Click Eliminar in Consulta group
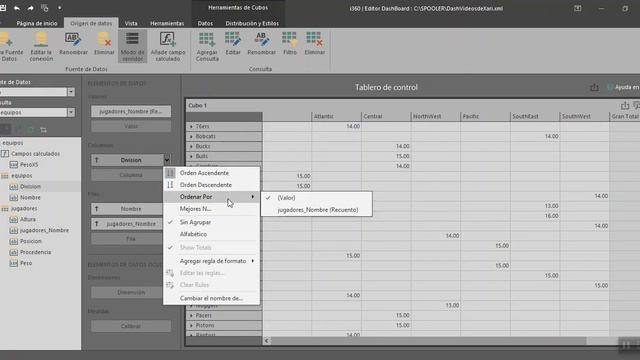The width and height of the screenshot is (640, 360). pos(315,43)
